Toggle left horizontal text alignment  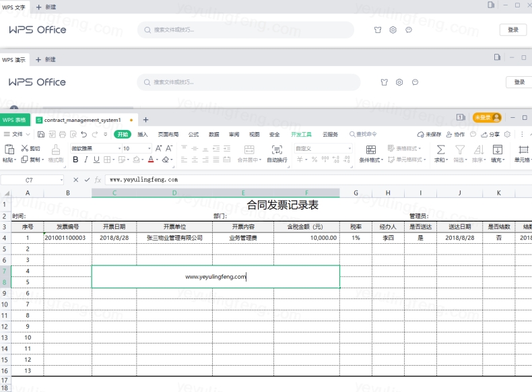click(x=184, y=160)
